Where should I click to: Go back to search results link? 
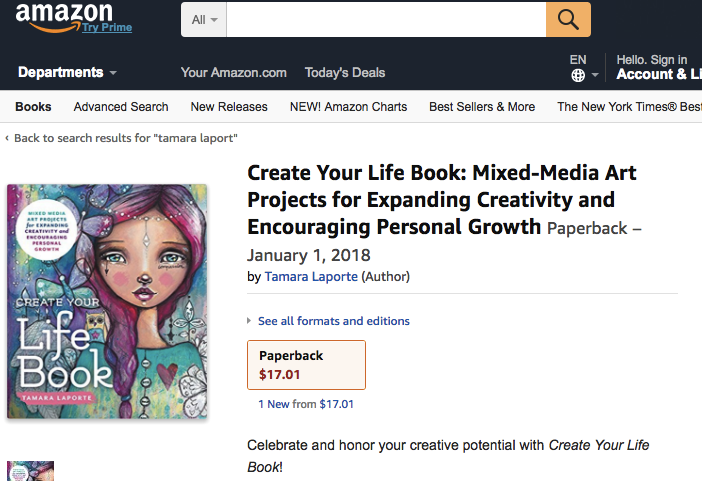125,138
